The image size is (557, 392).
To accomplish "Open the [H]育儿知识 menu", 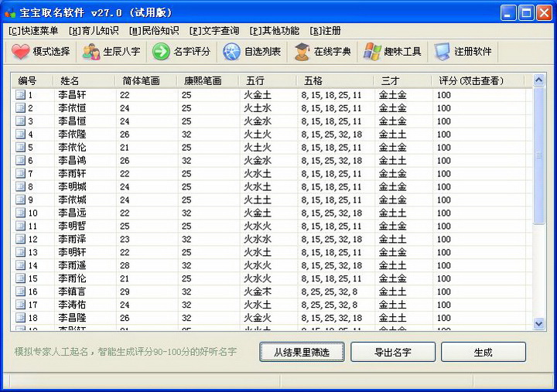I will [94, 31].
